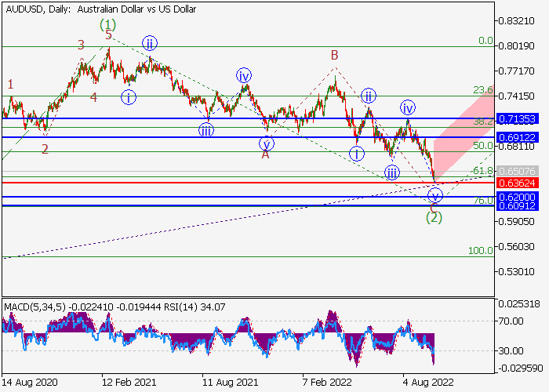549x392 pixels.
Task: Select the brown wave 3 label
Action: tap(81, 45)
